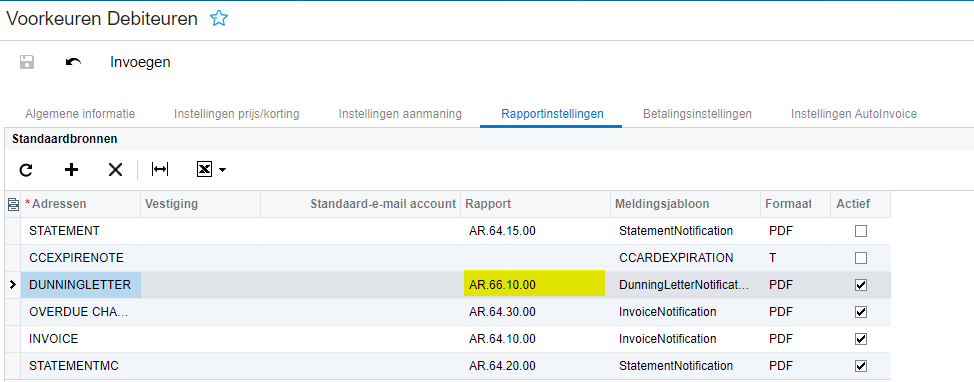Uncheck Actief for OVERDUE CHA... row
The width and height of the screenshot is (974, 382).
pyautogui.click(x=860, y=312)
